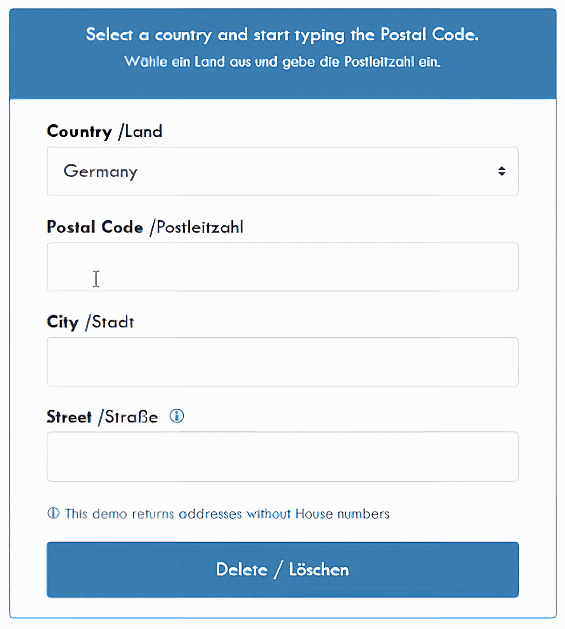Screen dimensions: 565x629
Task: Click the Delete / Löschen button
Action: point(282,570)
